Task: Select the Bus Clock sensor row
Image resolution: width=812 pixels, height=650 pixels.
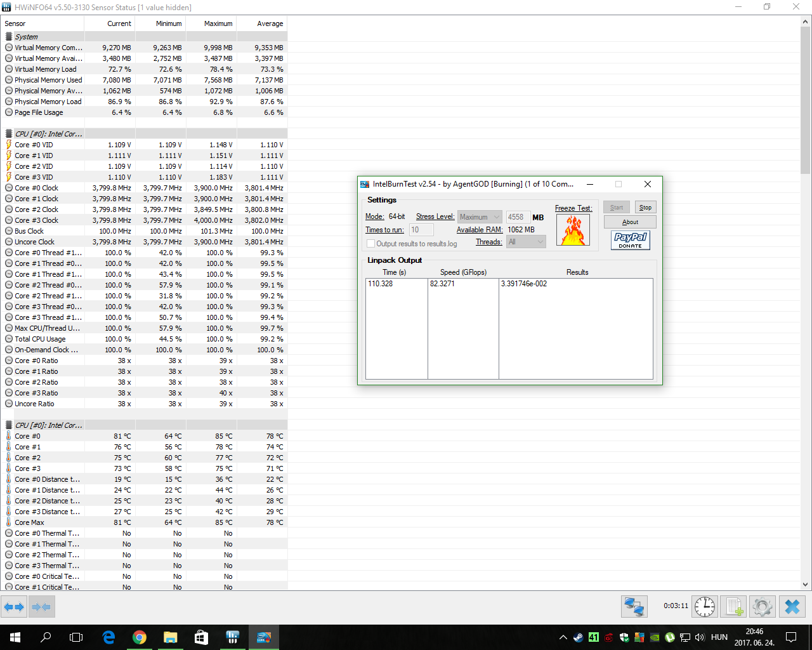Action: click(x=145, y=231)
